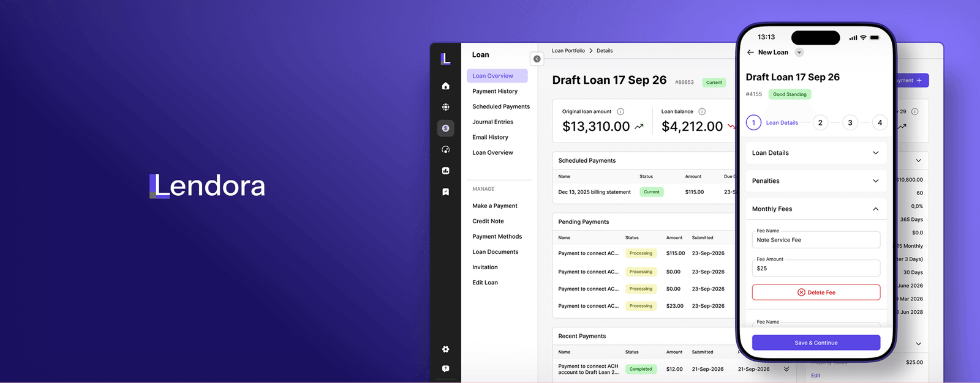Toggle the right panel chevron above $10,800.00
This screenshot has height=383, width=980.
click(x=918, y=161)
